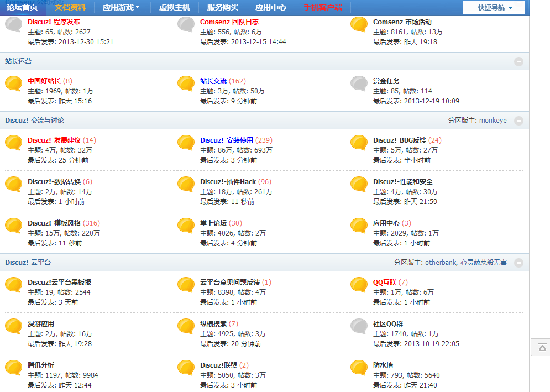Open the 快捷导航 dropdown
550x392 pixels.
click(x=494, y=7)
